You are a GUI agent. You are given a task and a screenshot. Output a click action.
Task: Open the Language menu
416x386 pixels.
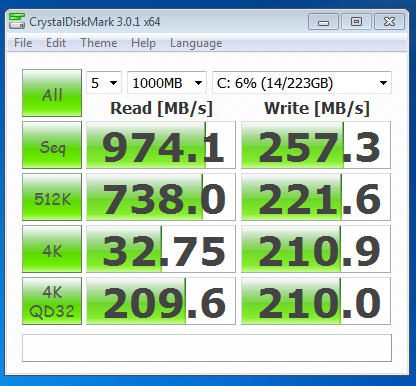[196, 43]
